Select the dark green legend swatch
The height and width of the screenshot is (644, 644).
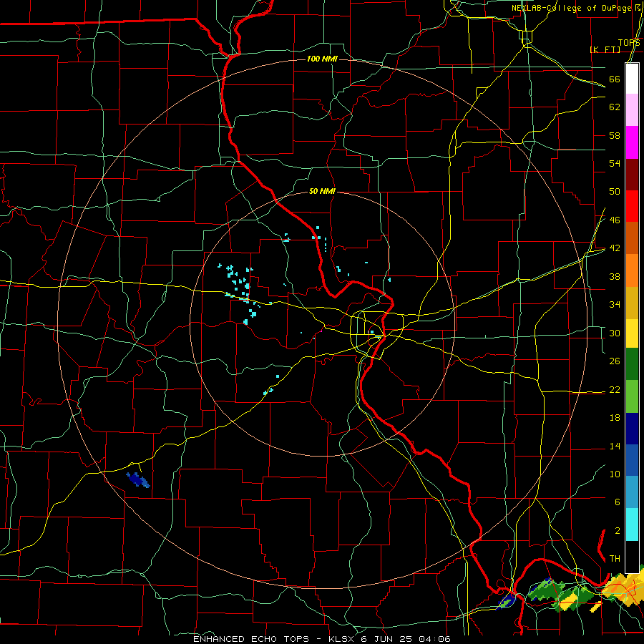pos(632,364)
